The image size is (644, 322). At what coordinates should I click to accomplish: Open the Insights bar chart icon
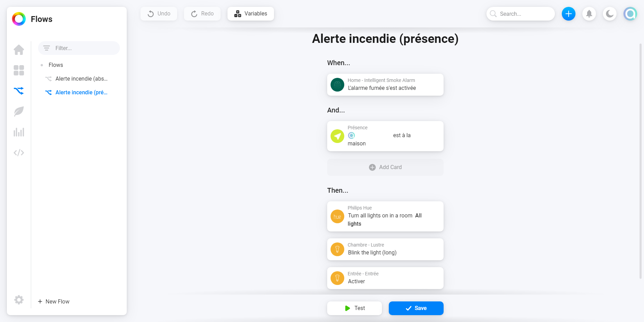[19, 132]
